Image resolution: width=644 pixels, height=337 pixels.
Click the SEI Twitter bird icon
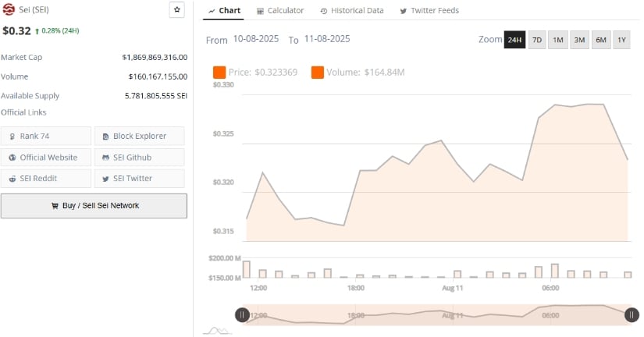point(105,179)
